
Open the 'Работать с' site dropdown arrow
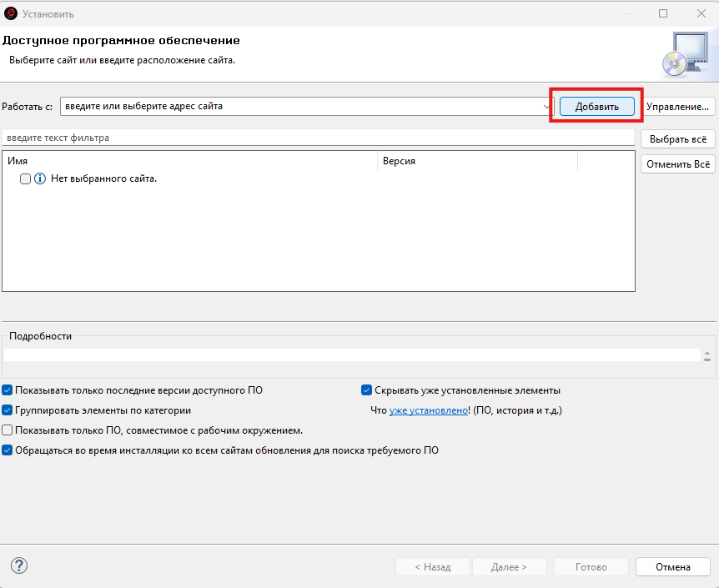pyautogui.click(x=546, y=107)
